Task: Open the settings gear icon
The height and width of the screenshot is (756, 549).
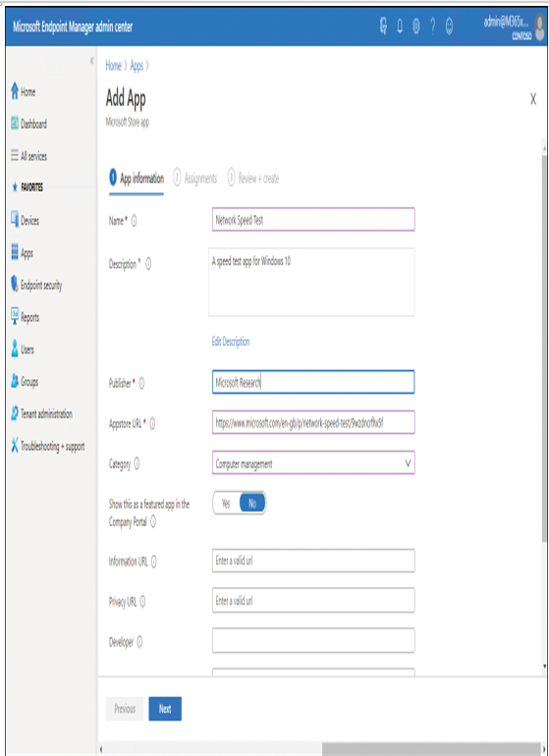Action: coord(416,27)
